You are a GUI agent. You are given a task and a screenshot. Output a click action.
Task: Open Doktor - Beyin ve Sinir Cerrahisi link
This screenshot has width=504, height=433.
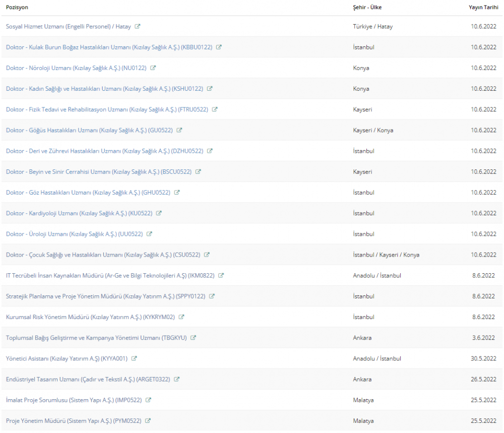click(x=99, y=172)
